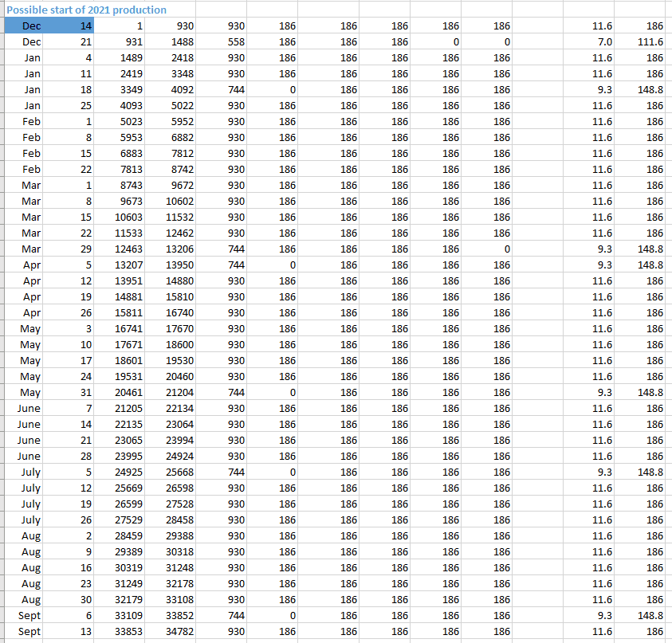Click the 'Possible start of 2021 production' title cell
This screenshot has height=643, width=672.
86,10
